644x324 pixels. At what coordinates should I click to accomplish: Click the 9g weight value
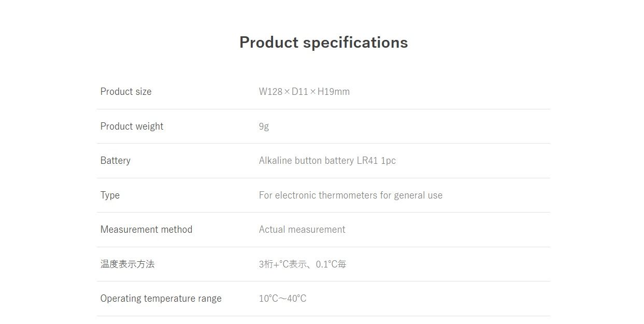[x=264, y=126]
